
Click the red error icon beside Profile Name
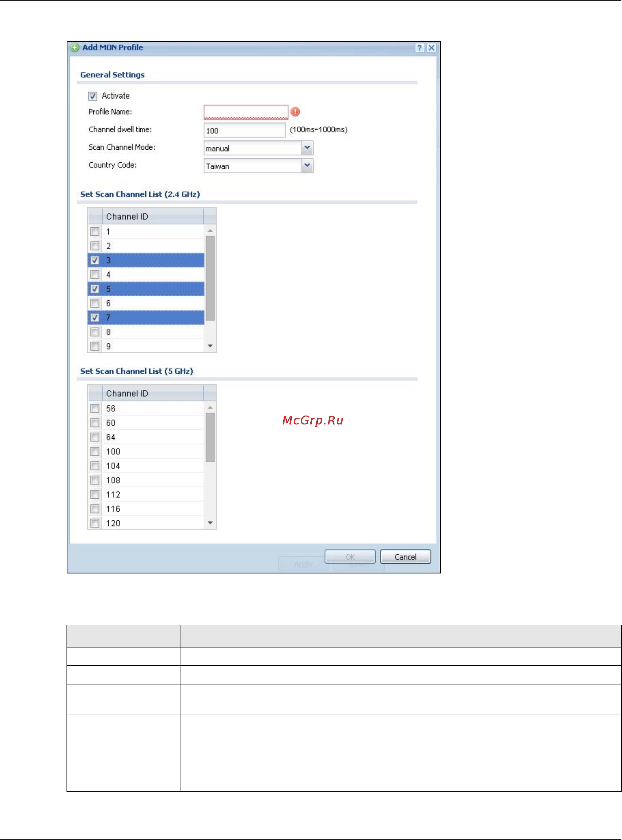tap(296, 112)
